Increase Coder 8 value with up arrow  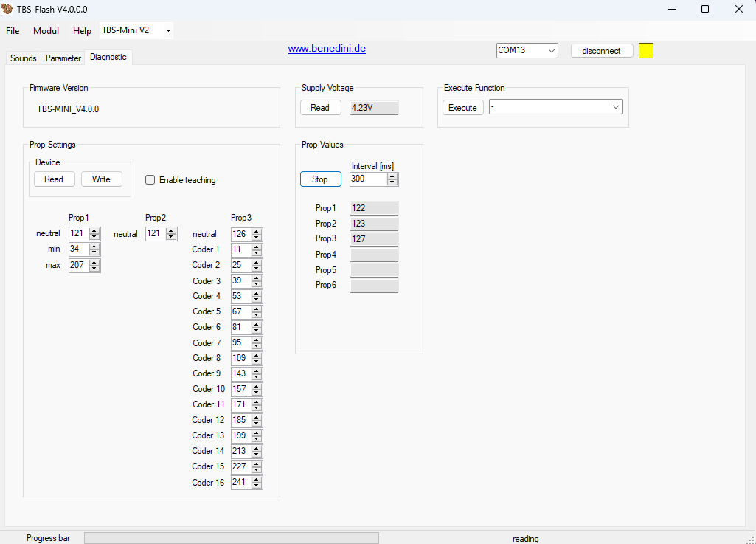257,355
